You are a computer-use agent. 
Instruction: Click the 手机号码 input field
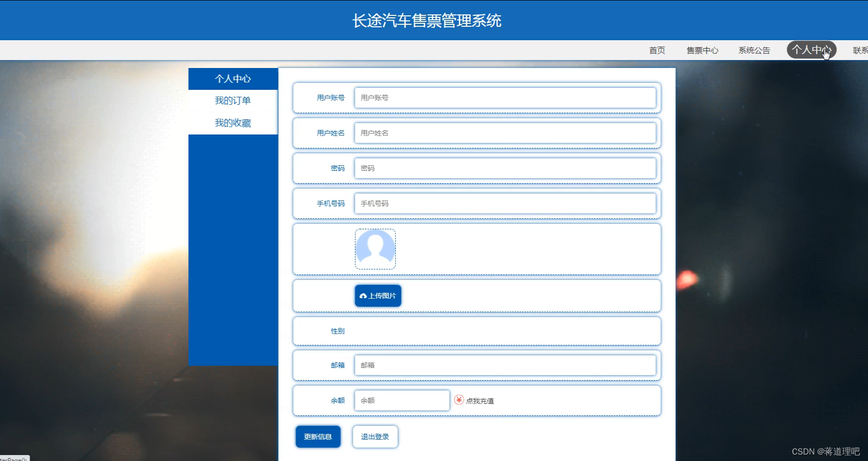pos(506,203)
